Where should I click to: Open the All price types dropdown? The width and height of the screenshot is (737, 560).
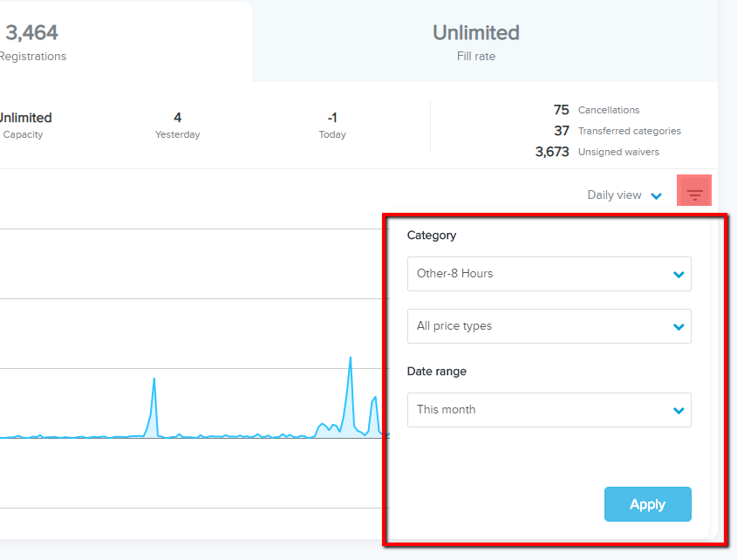[549, 326]
